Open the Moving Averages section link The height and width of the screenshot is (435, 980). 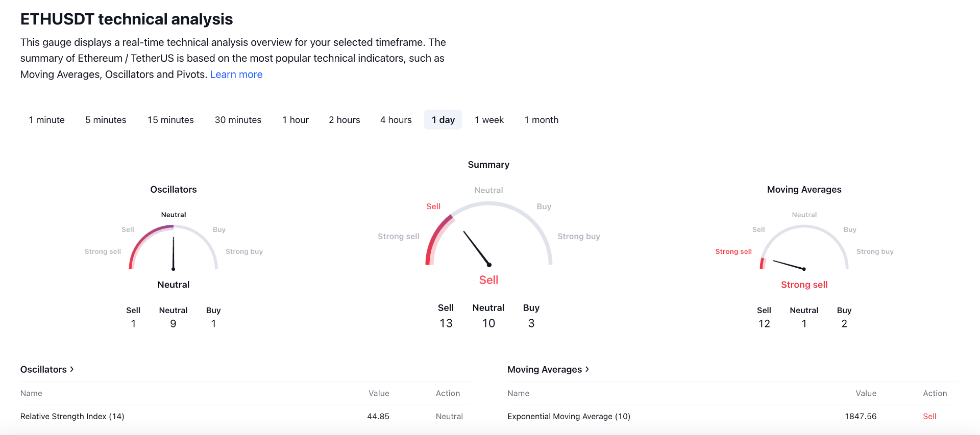(x=548, y=369)
